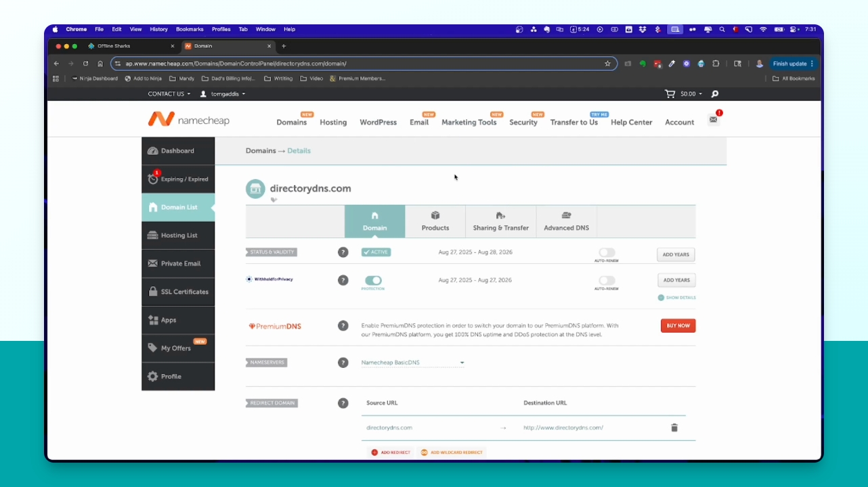Click the Evernote elephant extension icon

click(x=643, y=64)
